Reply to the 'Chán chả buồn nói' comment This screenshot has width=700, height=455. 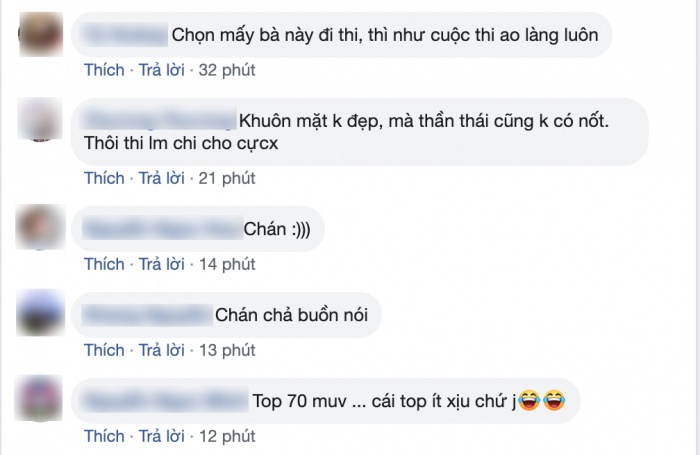[x=162, y=350]
